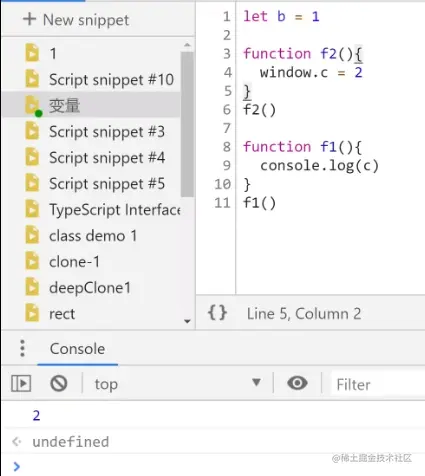Clear console with the ban icon
The height and width of the screenshot is (476, 425).
pyautogui.click(x=59, y=383)
